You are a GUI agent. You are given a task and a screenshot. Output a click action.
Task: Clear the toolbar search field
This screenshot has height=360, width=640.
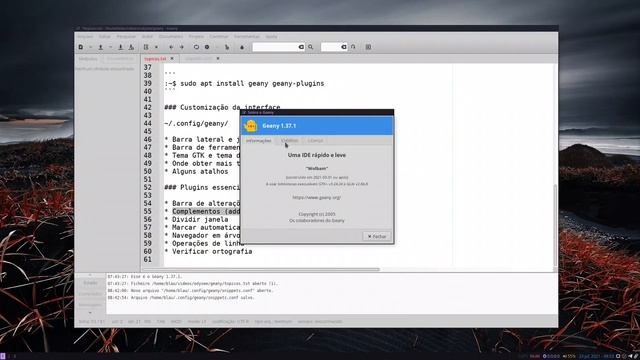click(x=301, y=47)
